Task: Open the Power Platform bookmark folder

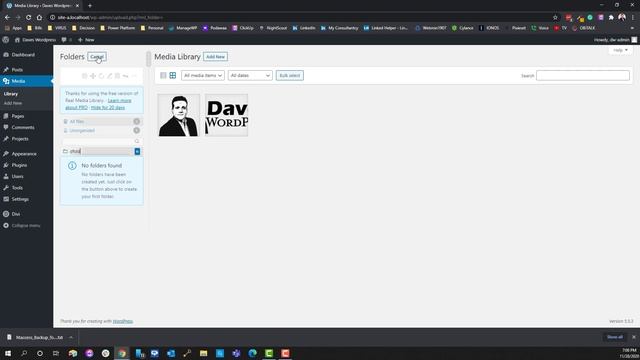Action: (117, 28)
